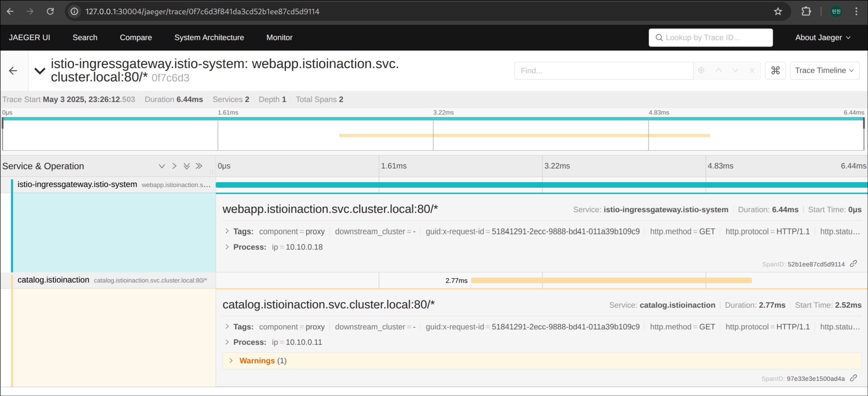This screenshot has width=868, height=396.
Task: Collapse one level of span tree
Action: click(174, 166)
